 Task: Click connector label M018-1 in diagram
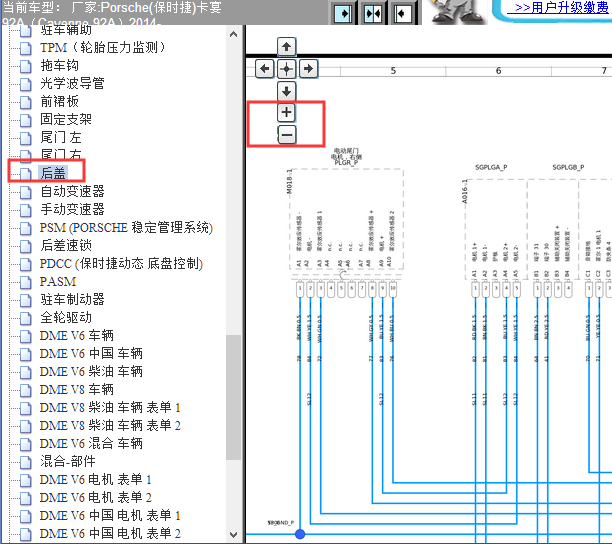289,182
